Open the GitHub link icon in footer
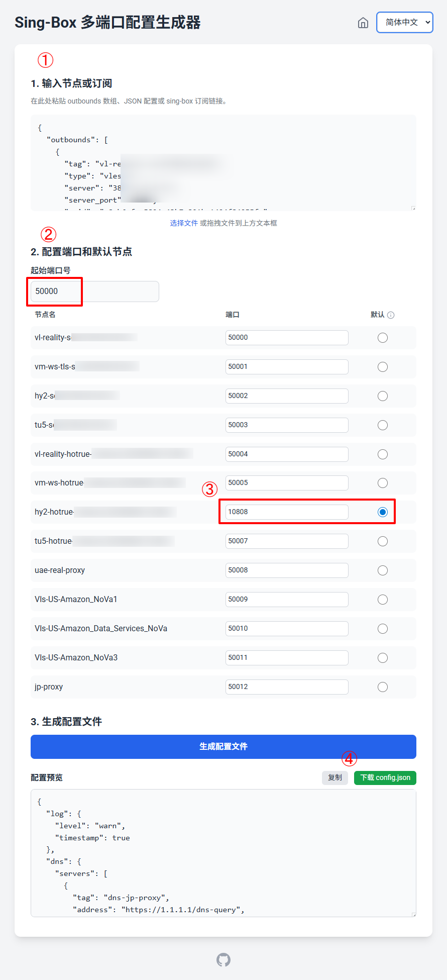 click(x=223, y=960)
